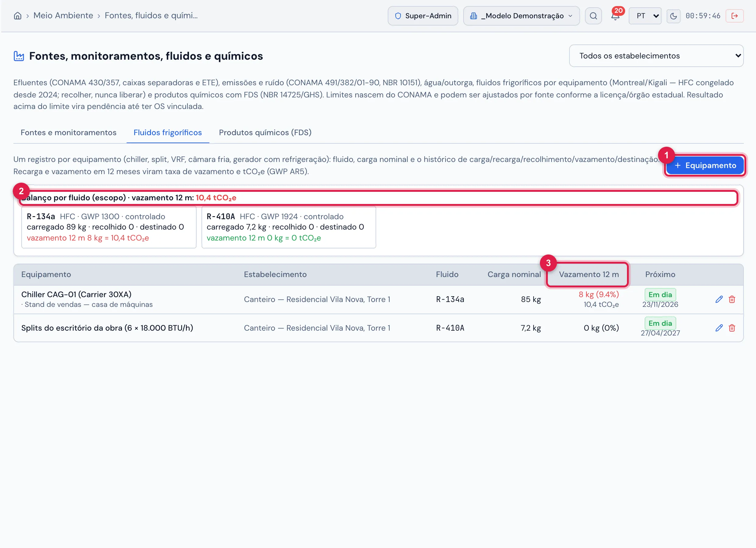This screenshot has height=548, width=756.
Task: Click the 85 kg nominal charge cell
Action: coord(531,299)
